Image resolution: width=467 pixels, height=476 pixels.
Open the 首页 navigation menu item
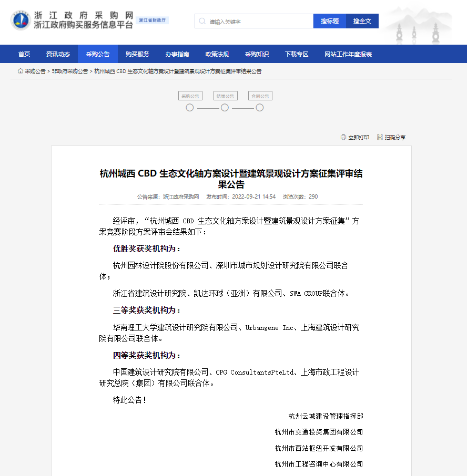[x=24, y=54]
